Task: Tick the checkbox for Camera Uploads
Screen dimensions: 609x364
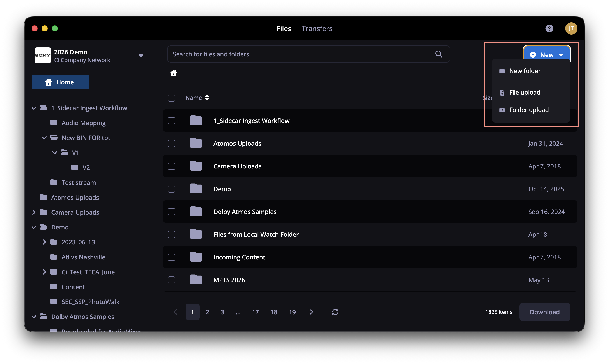Action: (x=171, y=166)
